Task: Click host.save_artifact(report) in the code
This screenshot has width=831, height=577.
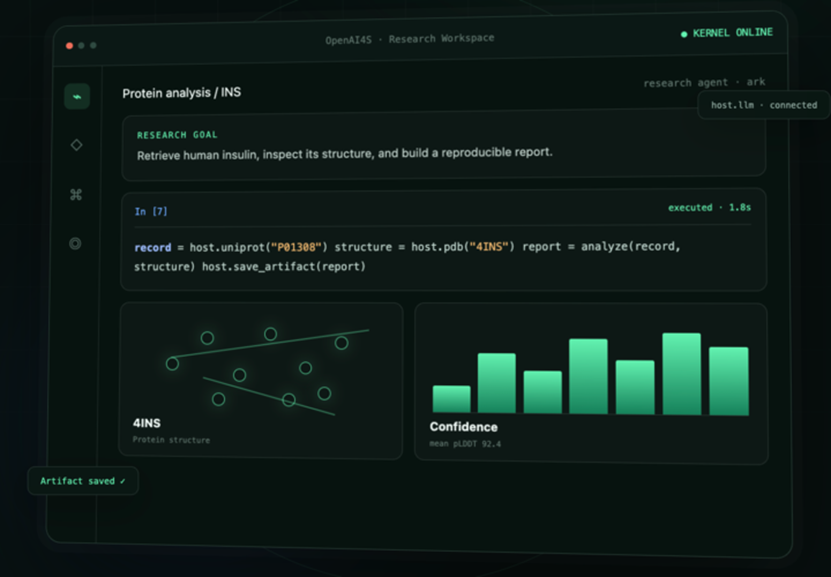Action: pyautogui.click(x=284, y=267)
